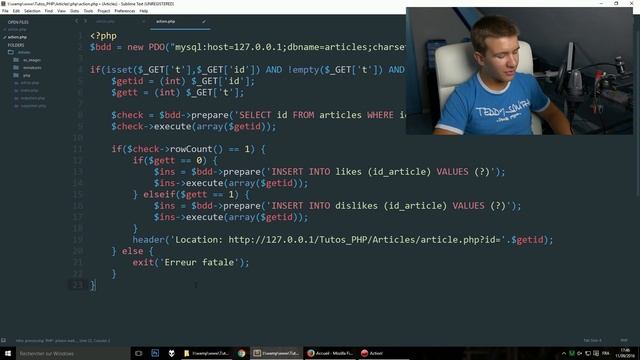Toggle the side bar from status bar icon

pyautogui.click(x=4, y=340)
